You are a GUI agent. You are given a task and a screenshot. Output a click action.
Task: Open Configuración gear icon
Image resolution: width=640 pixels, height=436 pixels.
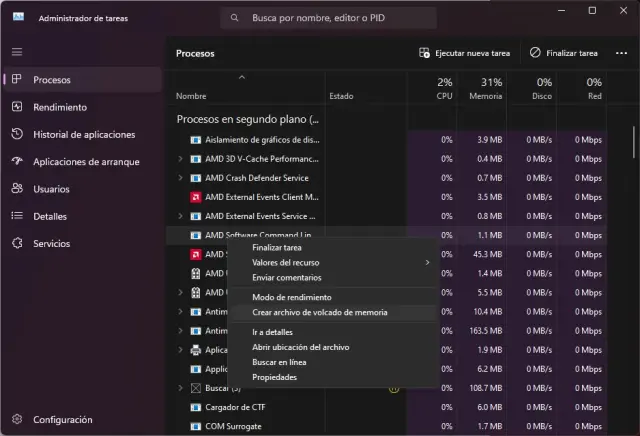pos(17,419)
